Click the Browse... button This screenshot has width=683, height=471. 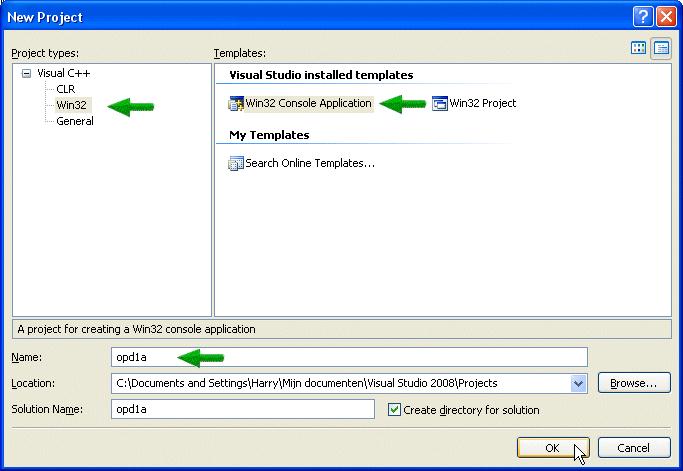click(x=634, y=383)
